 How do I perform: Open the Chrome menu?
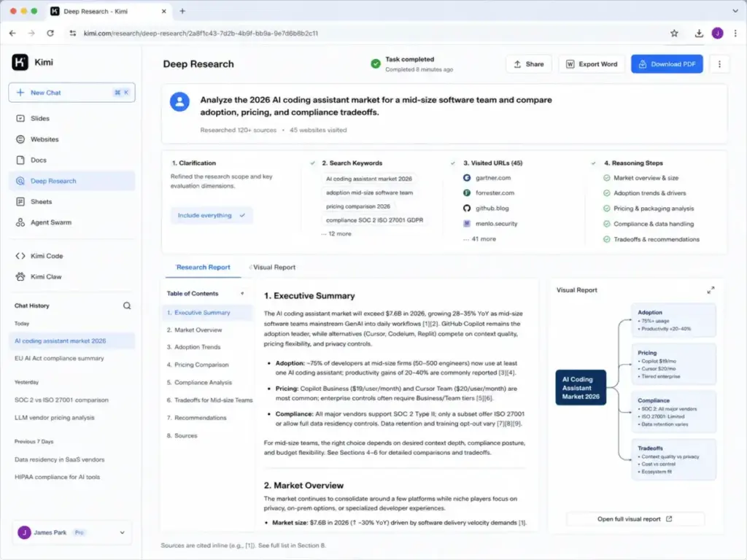click(x=735, y=34)
